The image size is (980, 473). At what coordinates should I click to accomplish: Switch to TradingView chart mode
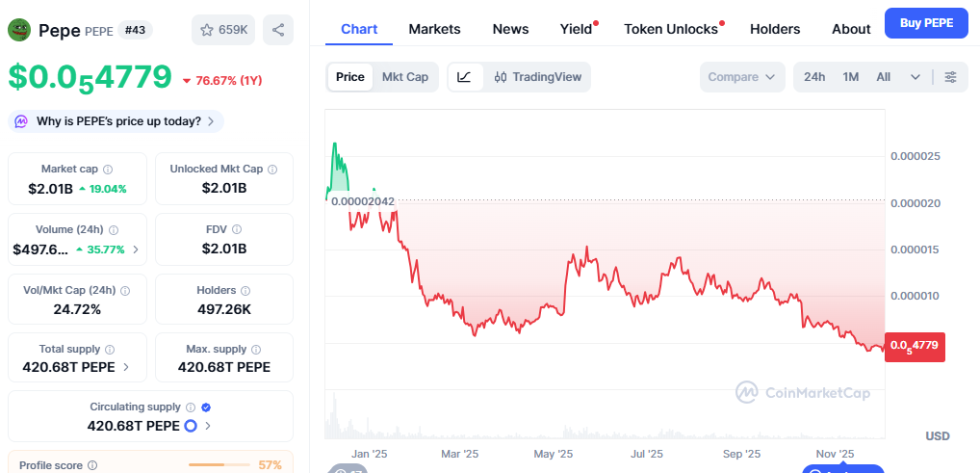(x=538, y=77)
